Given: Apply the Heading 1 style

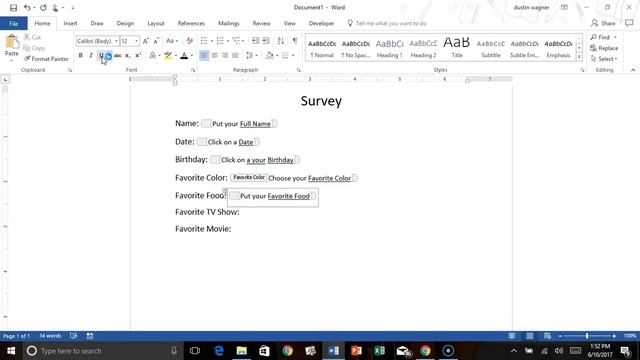Looking at the screenshot, I should pos(389,48).
